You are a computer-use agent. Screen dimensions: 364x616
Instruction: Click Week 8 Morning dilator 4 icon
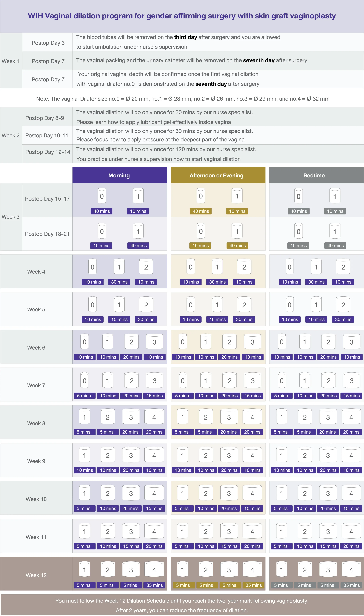click(154, 416)
